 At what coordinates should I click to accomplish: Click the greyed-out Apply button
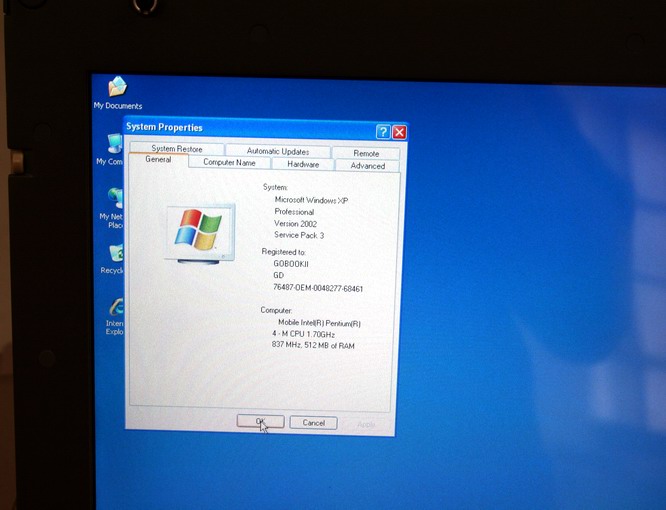(366, 425)
